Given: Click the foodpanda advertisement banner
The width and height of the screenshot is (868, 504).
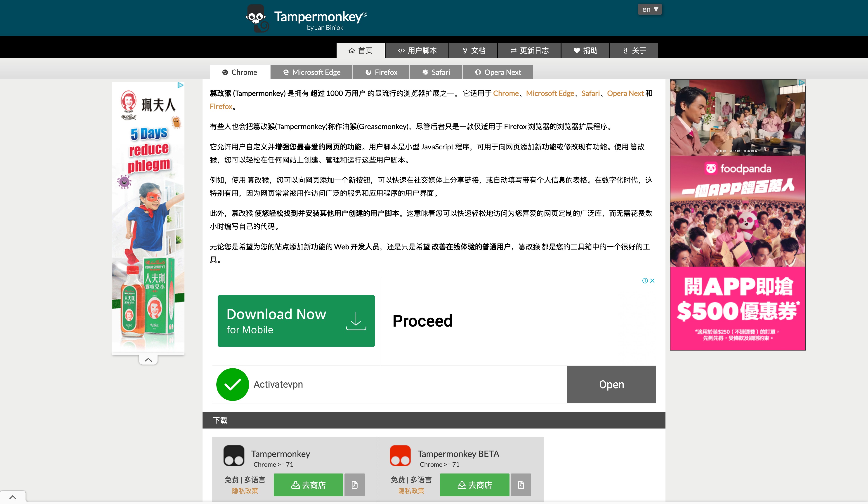Looking at the screenshot, I should tap(737, 214).
